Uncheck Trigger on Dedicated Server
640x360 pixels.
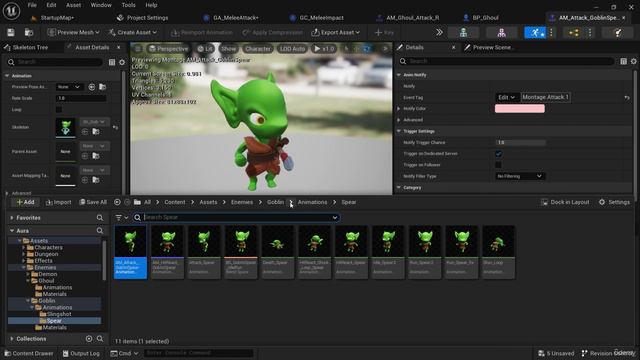click(x=498, y=153)
